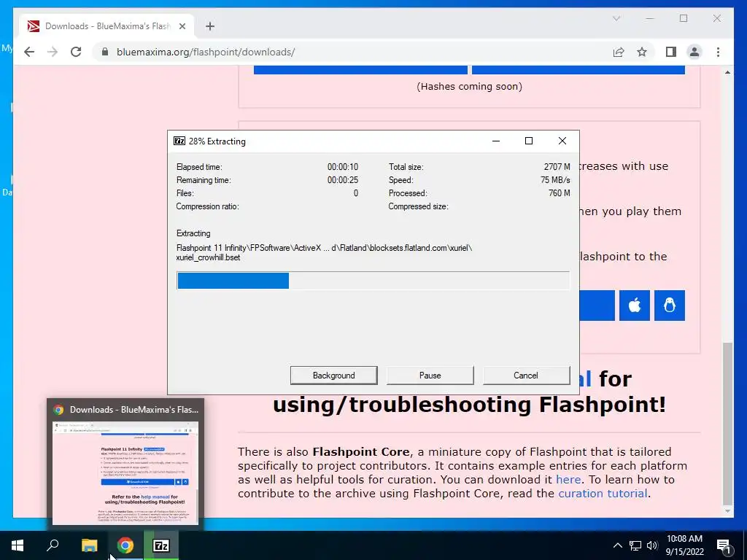Click the Chrome window preview thumbnail
The height and width of the screenshot is (560, 747).
125,472
